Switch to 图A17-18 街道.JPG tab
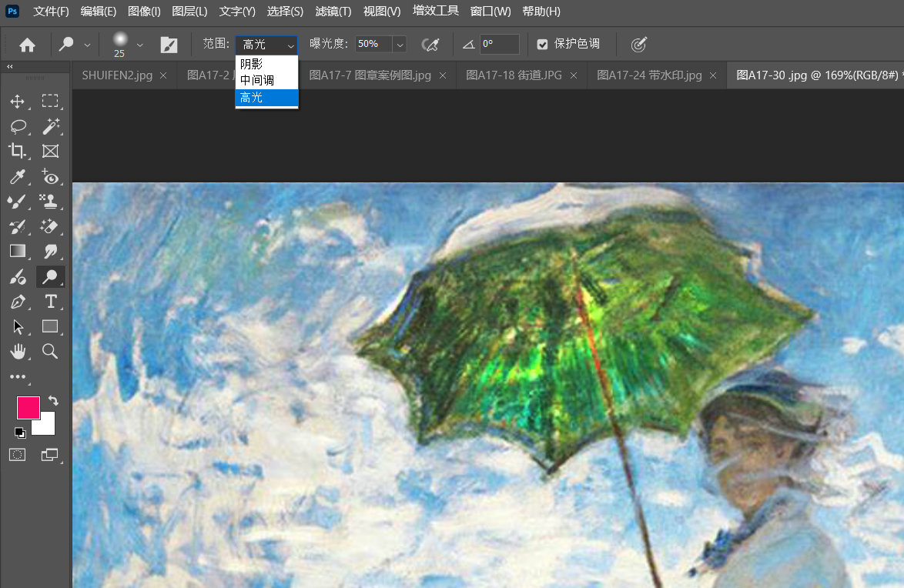 click(x=514, y=75)
